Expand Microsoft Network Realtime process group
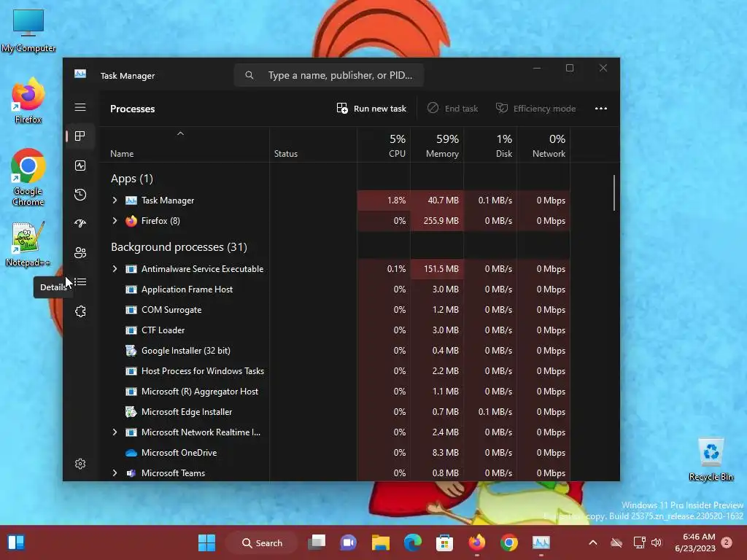The width and height of the screenshot is (747, 560). pyautogui.click(x=115, y=432)
